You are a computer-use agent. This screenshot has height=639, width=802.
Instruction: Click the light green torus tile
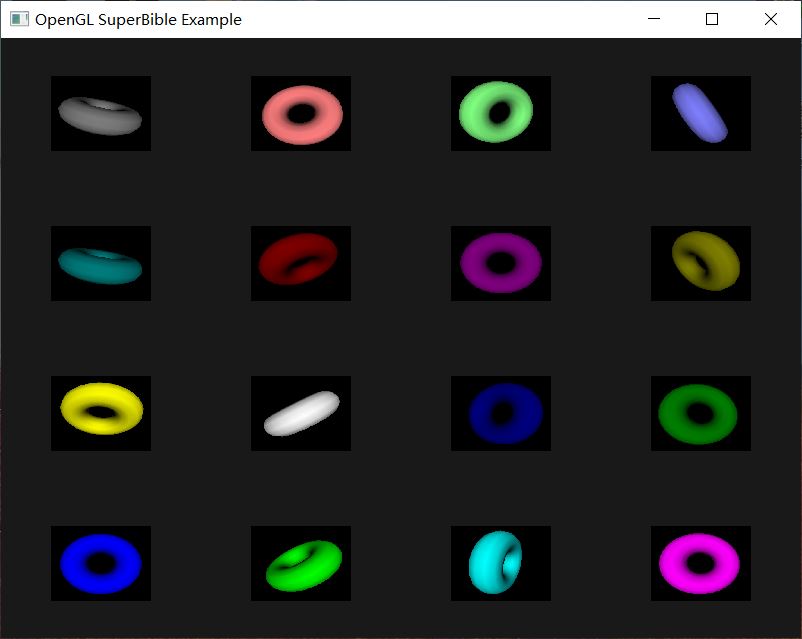[x=501, y=114]
